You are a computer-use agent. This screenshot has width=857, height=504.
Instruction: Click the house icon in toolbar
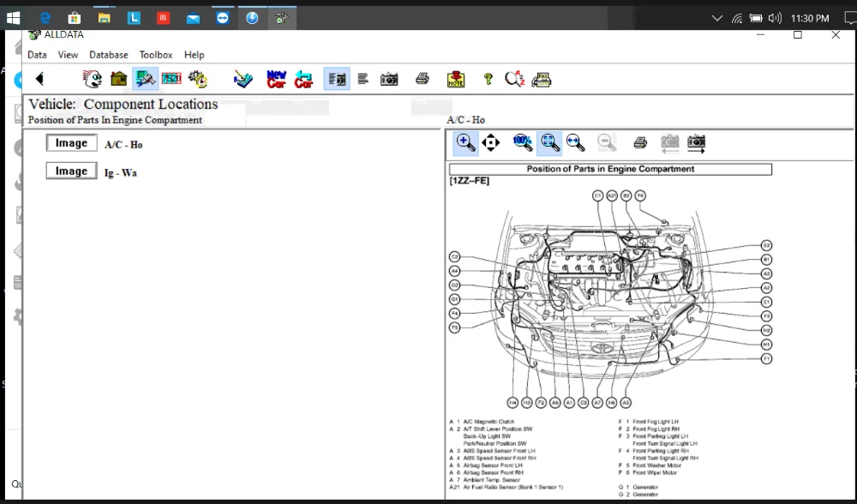coord(118,79)
